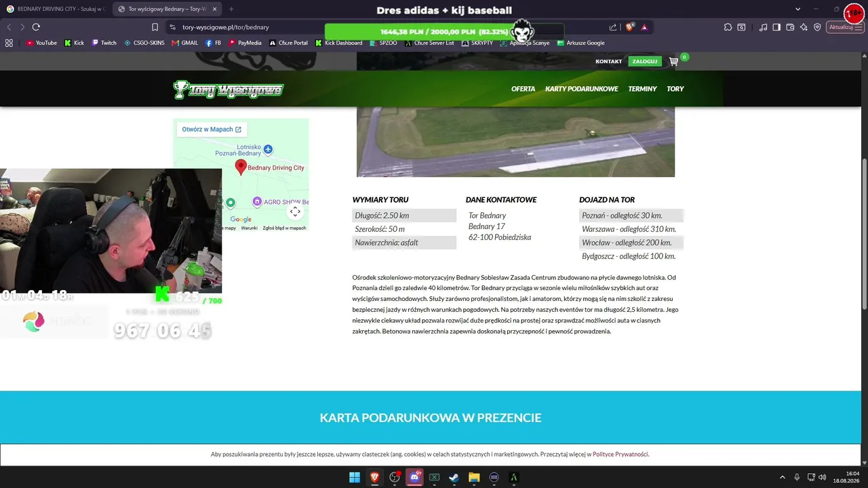The width and height of the screenshot is (868, 488).
Task: Open Brave Rewards triangle icon
Action: (644, 27)
